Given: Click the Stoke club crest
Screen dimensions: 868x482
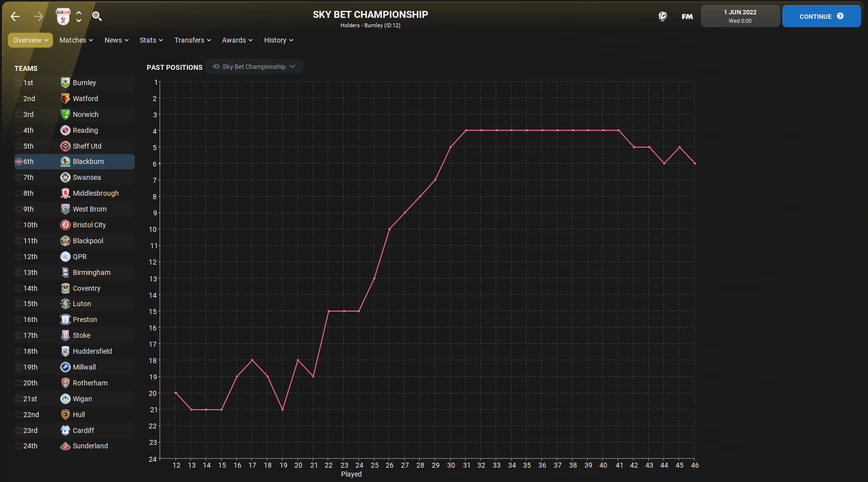Looking at the screenshot, I should [x=65, y=335].
